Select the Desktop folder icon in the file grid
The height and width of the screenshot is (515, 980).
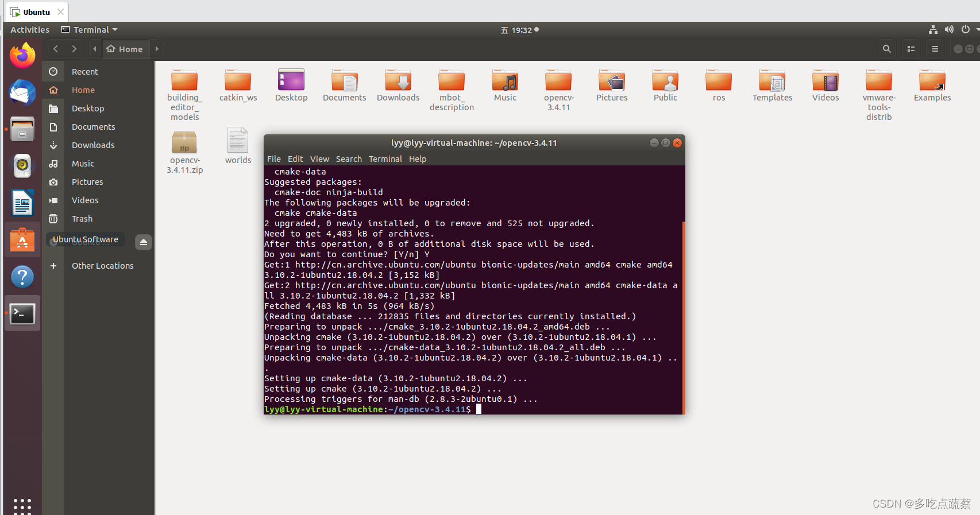coord(291,86)
